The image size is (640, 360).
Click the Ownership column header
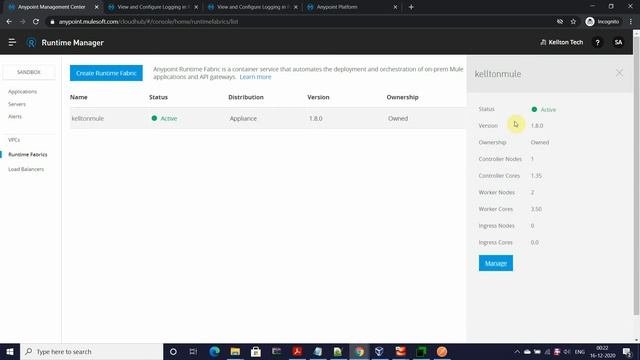(402, 97)
